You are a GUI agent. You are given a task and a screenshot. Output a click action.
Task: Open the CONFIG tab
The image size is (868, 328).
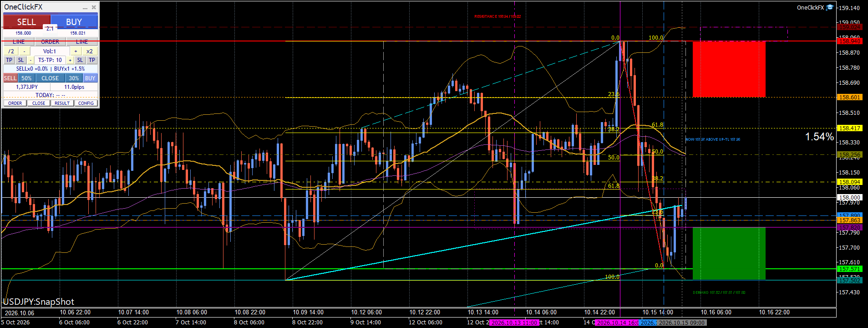pos(86,103)
